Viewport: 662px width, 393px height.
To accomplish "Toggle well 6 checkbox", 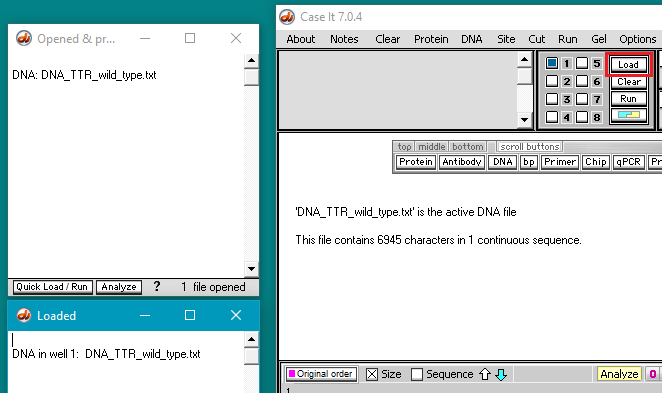I will coord(582,81).
